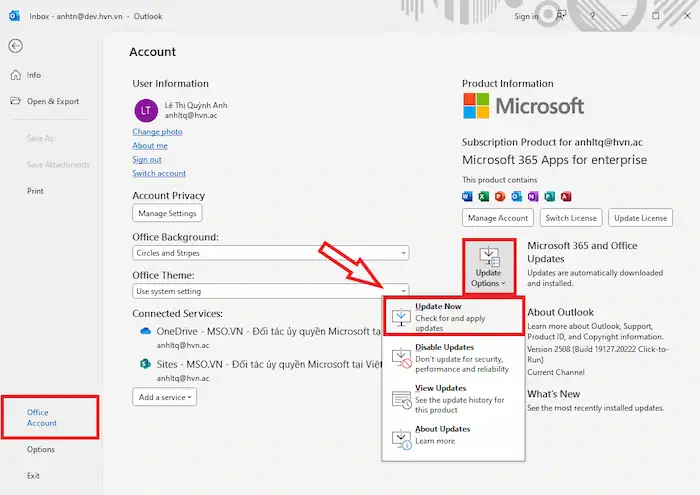Viewport: 700px width, 495px height.
Task: Click the SharePoint Sites icon
Action: click(x=145, y=364)
